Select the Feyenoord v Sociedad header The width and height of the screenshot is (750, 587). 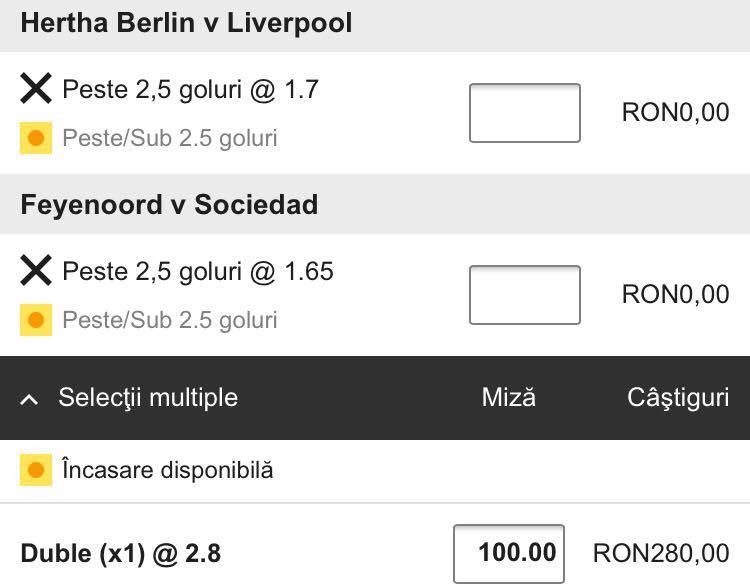tap(169, 205)
